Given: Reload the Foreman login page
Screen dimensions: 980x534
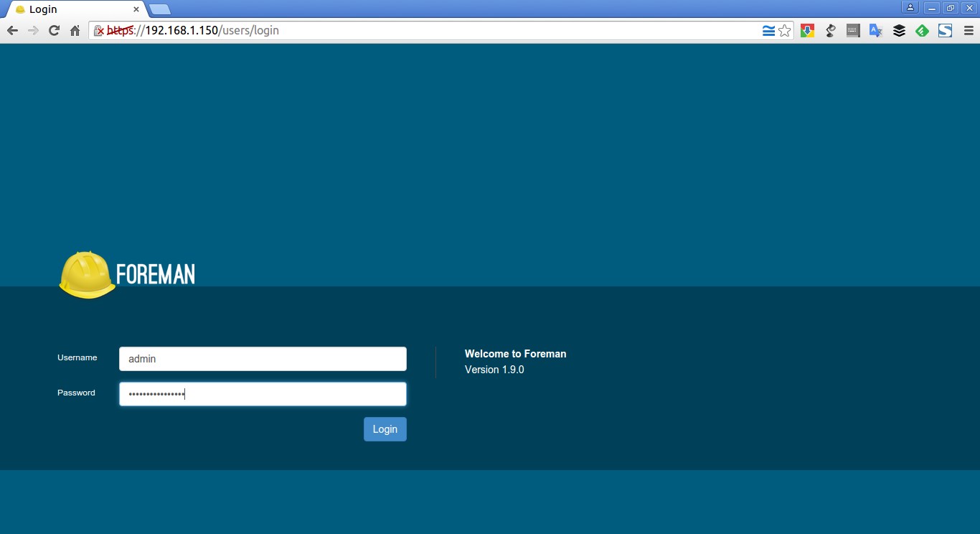Looking at the screenshot, I should point(53,30).
